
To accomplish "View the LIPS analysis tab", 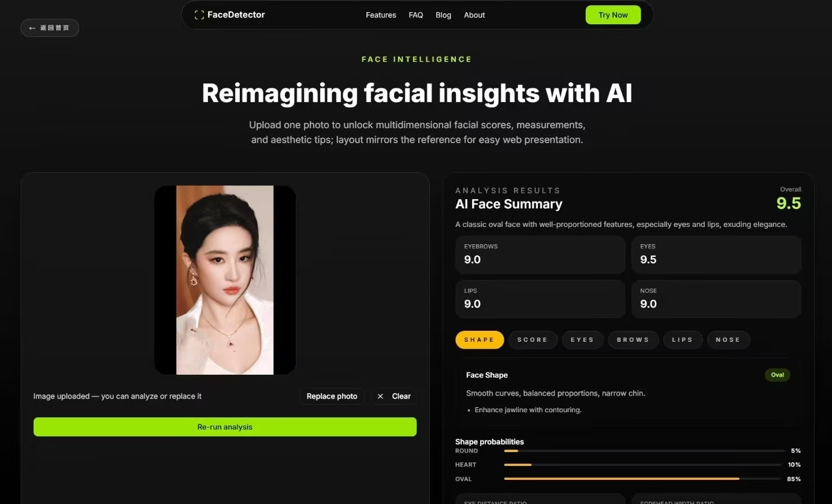I will point(682,339).
